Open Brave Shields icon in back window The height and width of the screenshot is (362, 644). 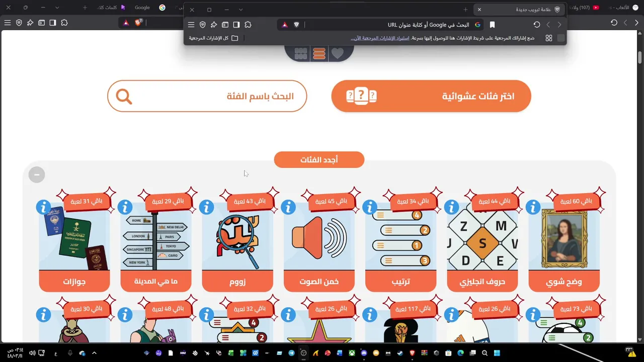138,23
